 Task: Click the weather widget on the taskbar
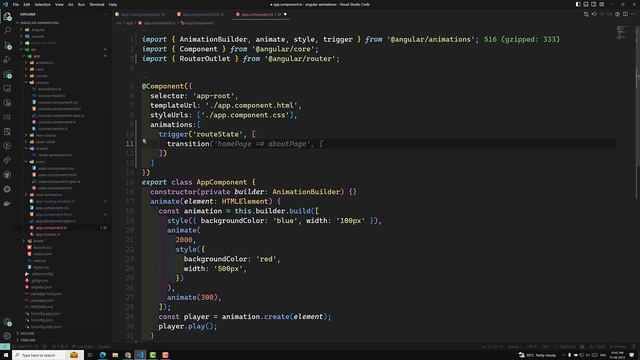pos(538,355)
